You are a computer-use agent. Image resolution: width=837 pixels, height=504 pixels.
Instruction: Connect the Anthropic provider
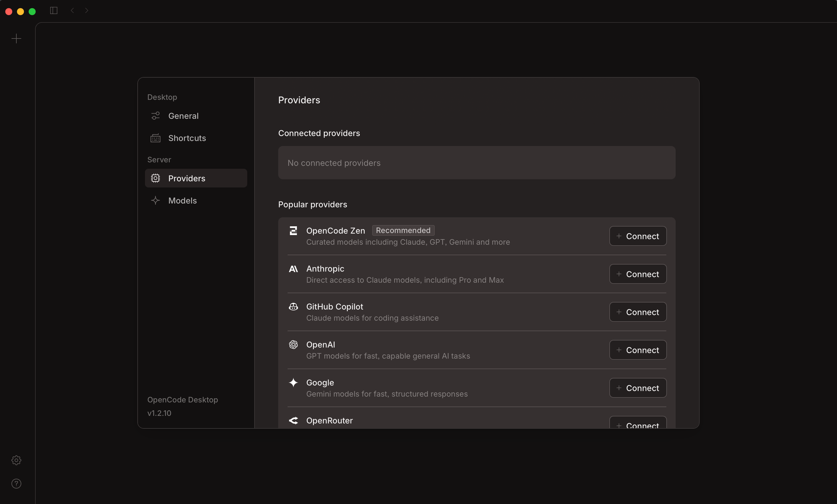coord(637,274)
